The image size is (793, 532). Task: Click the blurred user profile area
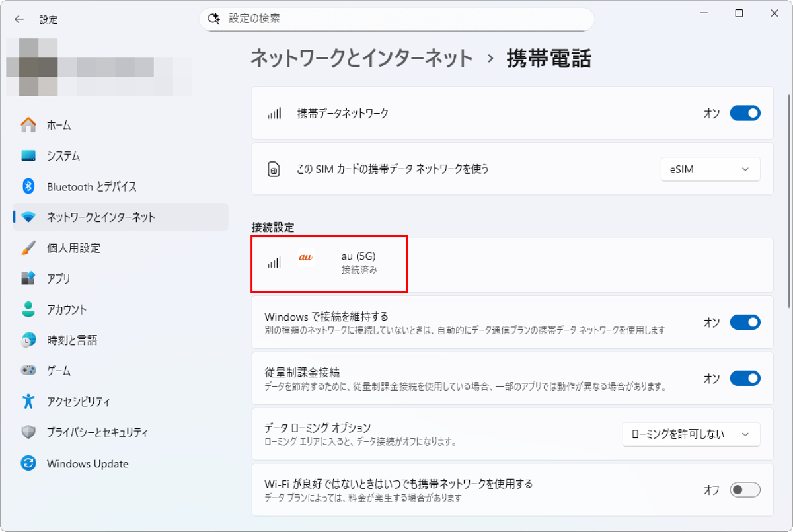click(99, 67)
